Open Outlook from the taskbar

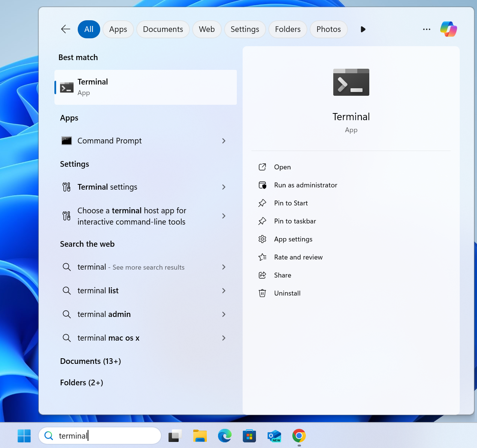[x=274, y=436]
